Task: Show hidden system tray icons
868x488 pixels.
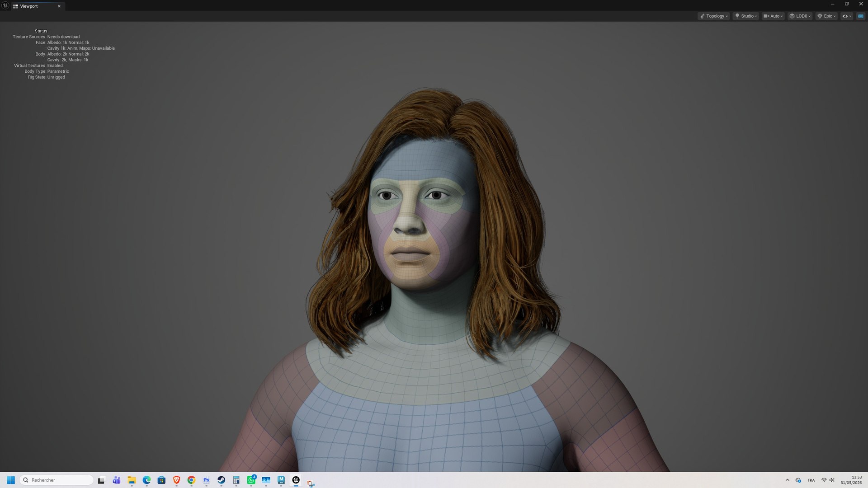Action: [788, 480]
